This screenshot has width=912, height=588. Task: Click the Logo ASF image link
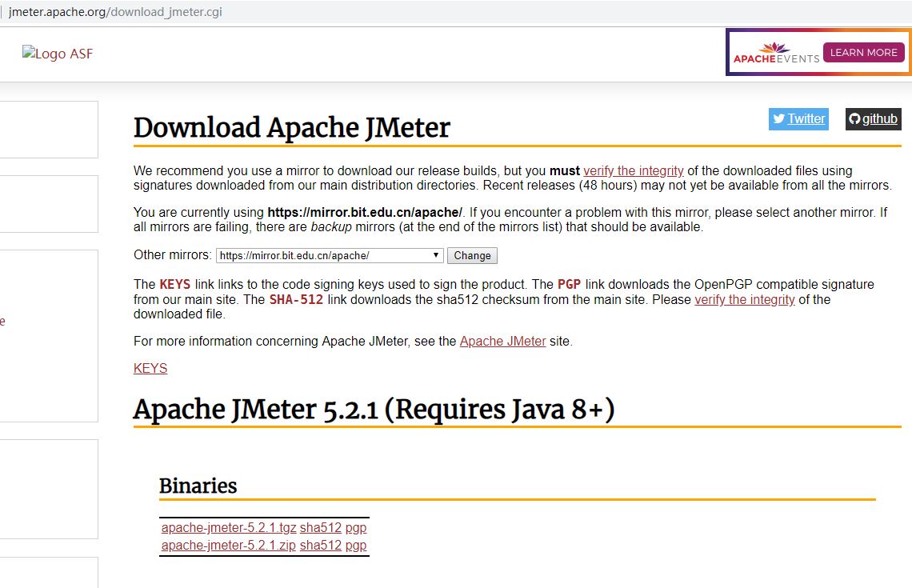pyautogui.click(x=58, y=54)
